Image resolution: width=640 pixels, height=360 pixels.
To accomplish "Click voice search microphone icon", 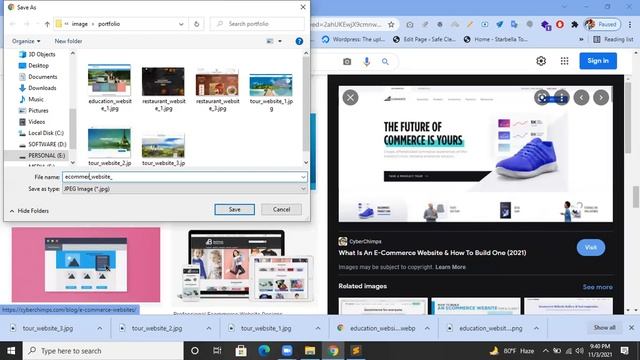I will click(x=367, y=62).
